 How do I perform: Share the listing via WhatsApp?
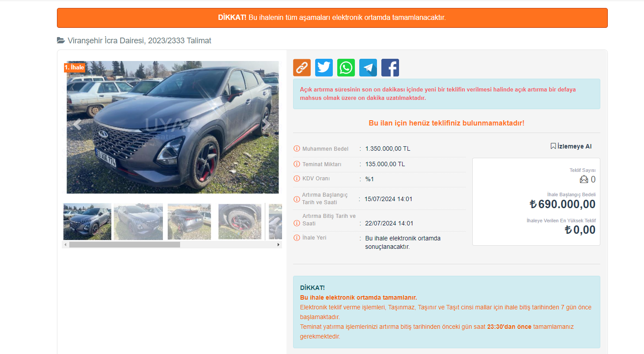pyautogui.click(x=346, y=68)
